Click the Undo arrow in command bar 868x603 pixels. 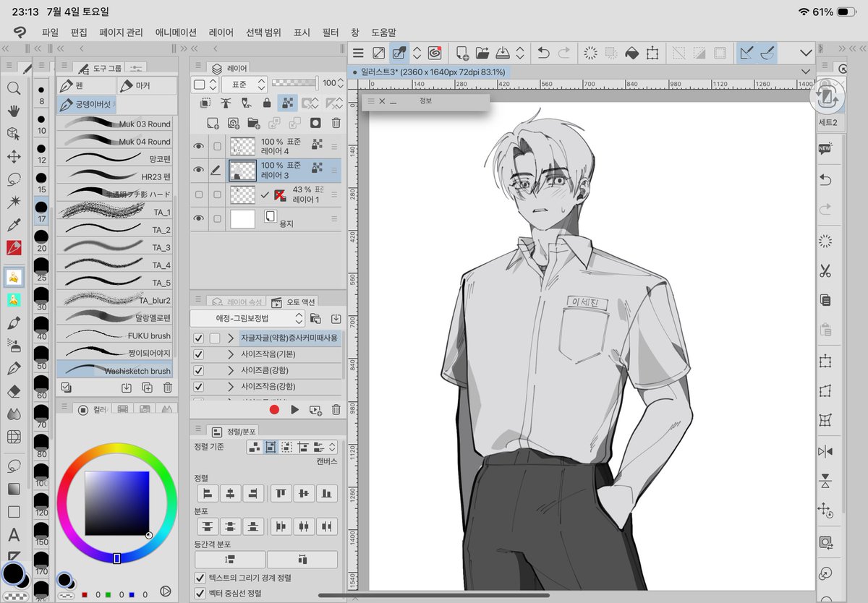click(544, 53)
